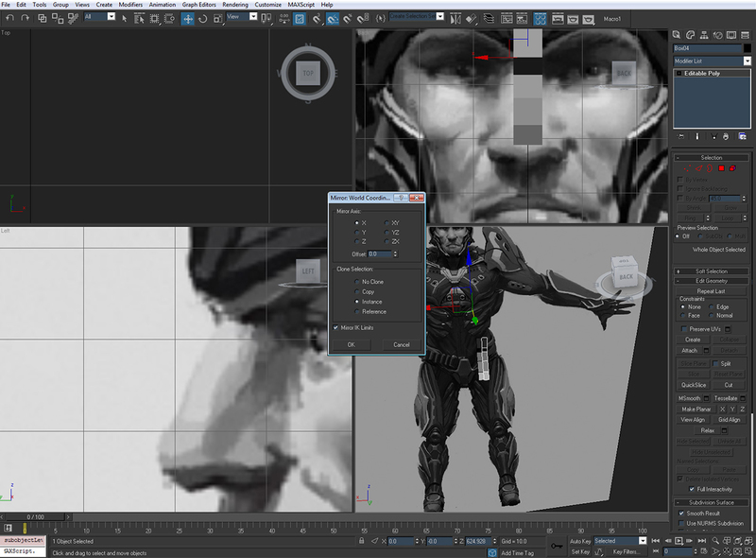Select the Y mirror axis radio button
The height and width of the screenshot is (558, 756).
click(357, 232)
